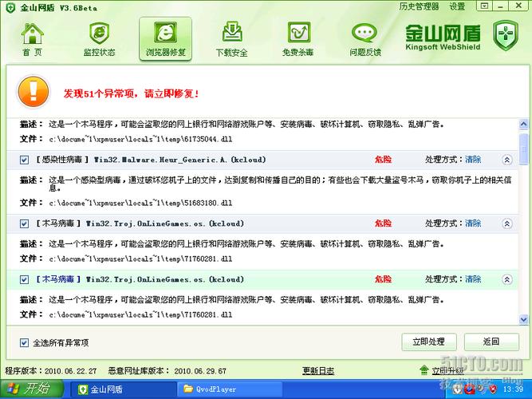This screenshot has width=532, height=399.
Task: Select the 浏览器修复 browser repair icon
Action: coord(165,33)
